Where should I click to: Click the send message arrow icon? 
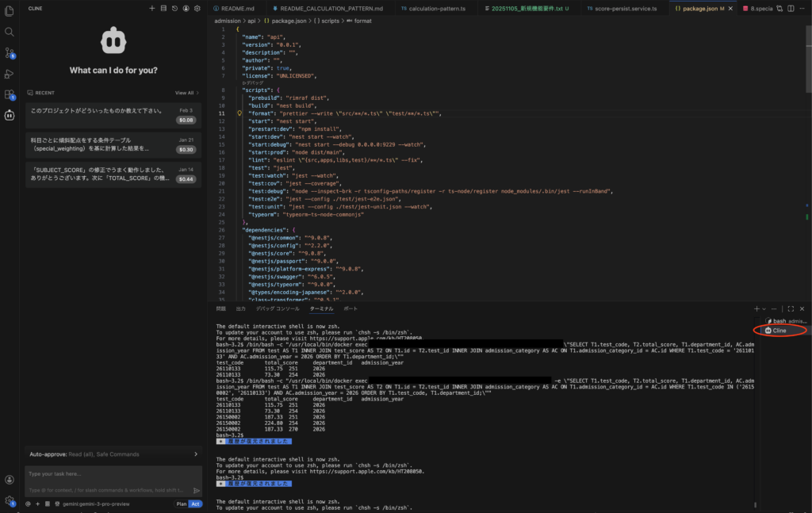tap(197, 490)
